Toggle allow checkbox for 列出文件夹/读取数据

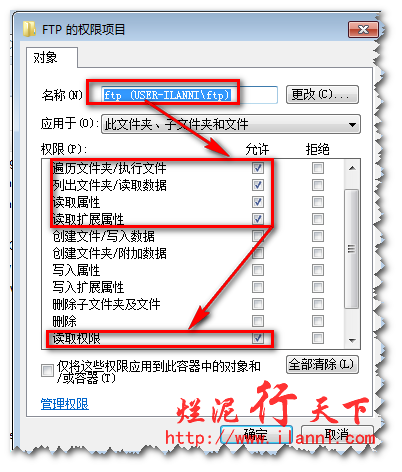258,185
